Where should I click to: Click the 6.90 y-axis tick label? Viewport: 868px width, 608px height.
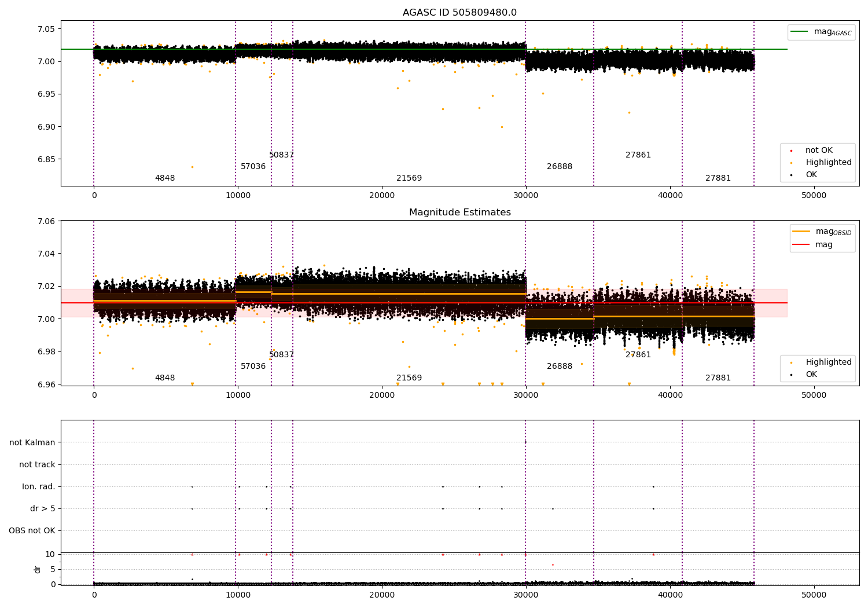(x=46, y=127)
